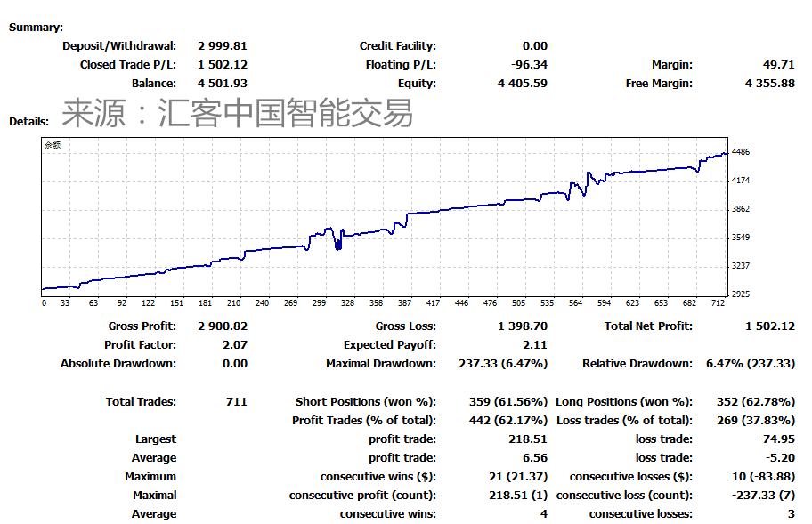The image size is (812, 524).
Task: Select the average loss trade value -5.20
Action: point(781,458)
